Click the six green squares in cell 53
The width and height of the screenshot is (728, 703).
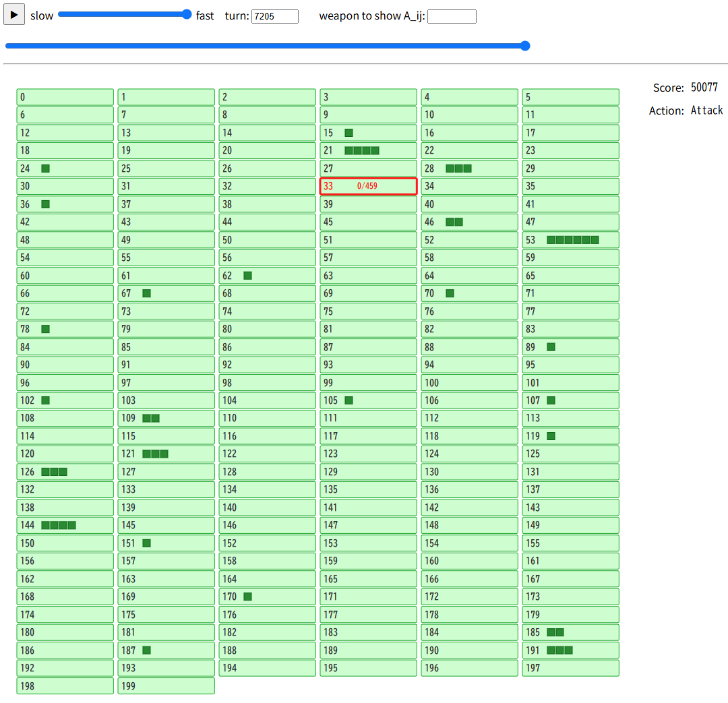click(x=573, y=240)
